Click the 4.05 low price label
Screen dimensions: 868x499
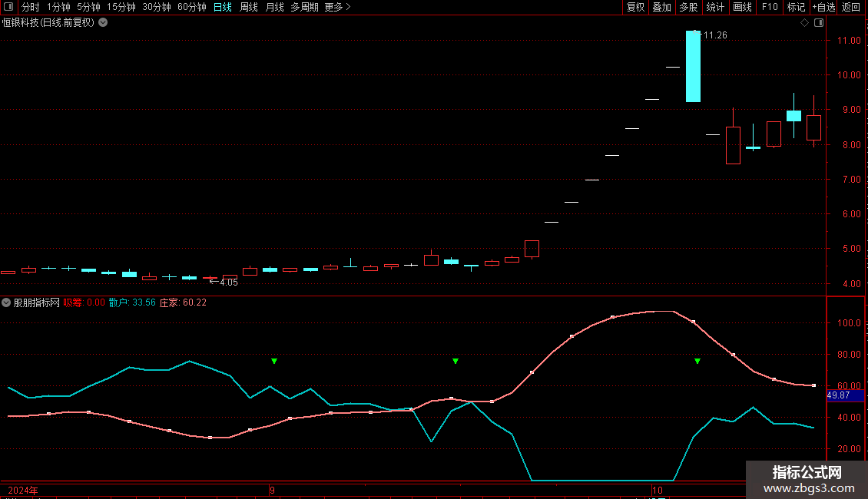click(229, 283)
